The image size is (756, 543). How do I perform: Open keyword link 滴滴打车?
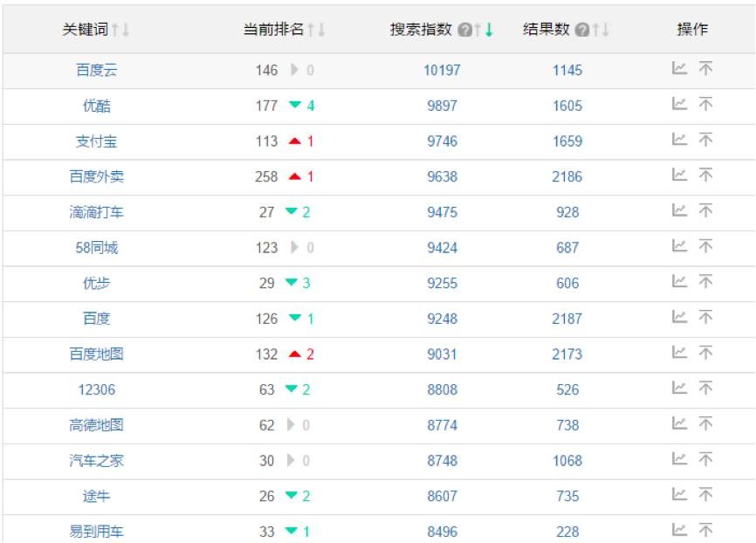tap(96, 212)
